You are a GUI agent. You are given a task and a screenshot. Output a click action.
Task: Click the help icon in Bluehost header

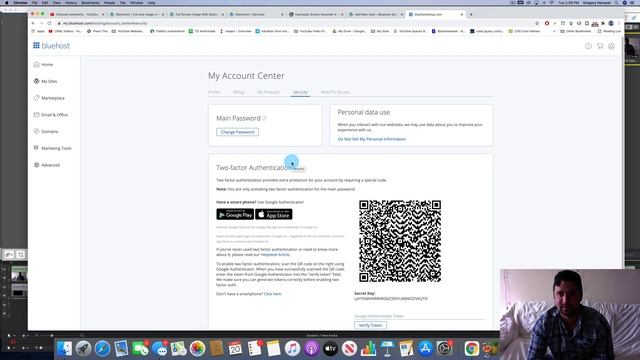click(588, 46)
